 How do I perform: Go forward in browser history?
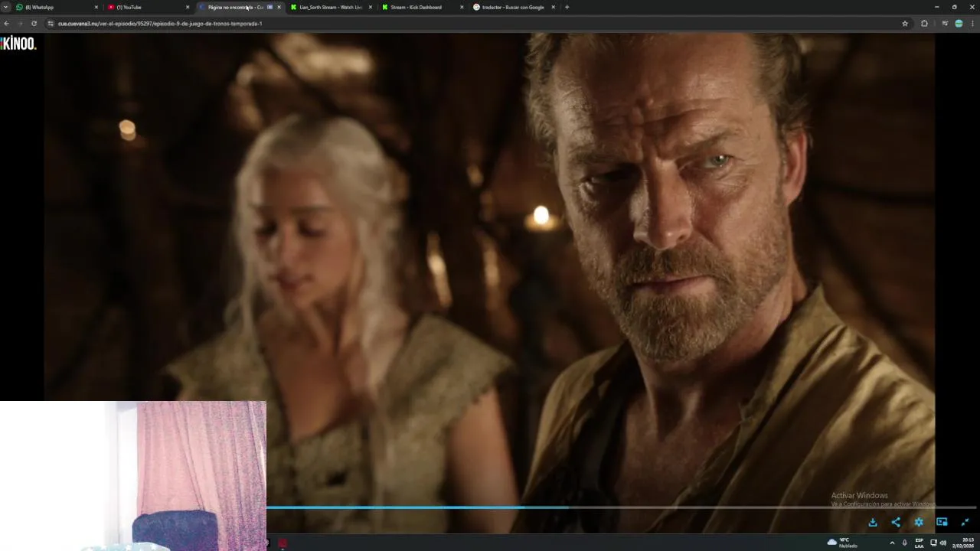20,23
